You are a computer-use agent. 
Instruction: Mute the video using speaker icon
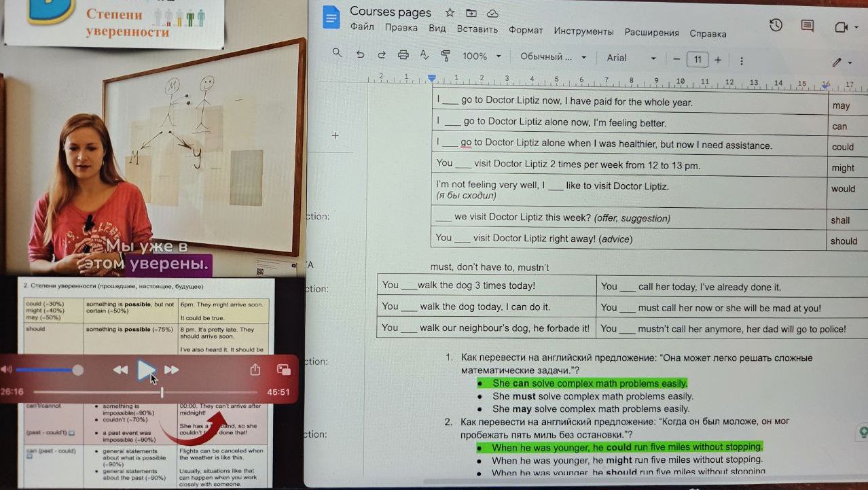pos(7,370)
